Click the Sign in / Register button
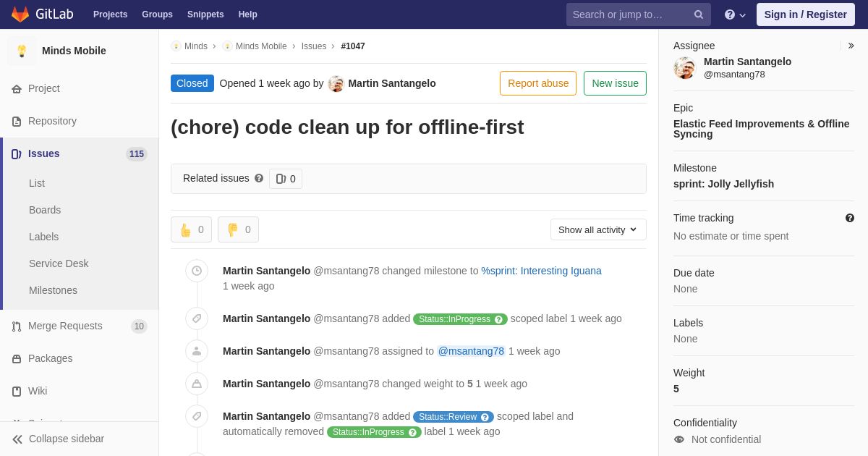Screen dimensions: 868x456 click(806, 14)
